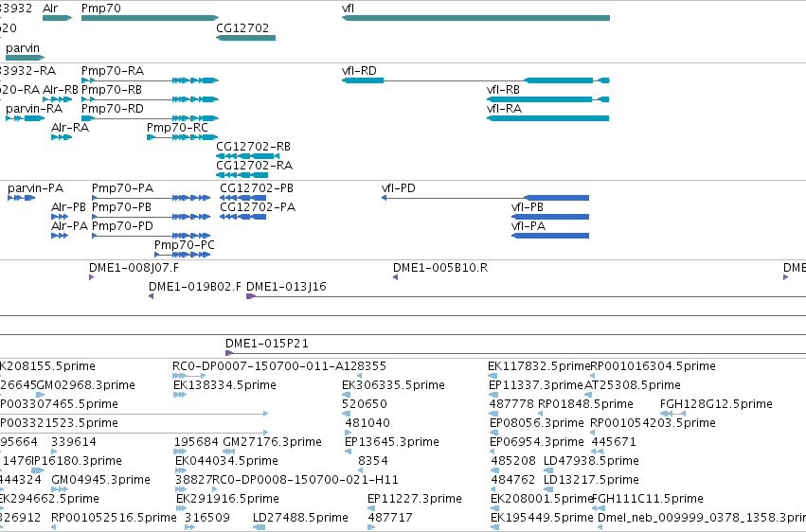Select the vfl-RD transcript label

click(x=359, y=70)
